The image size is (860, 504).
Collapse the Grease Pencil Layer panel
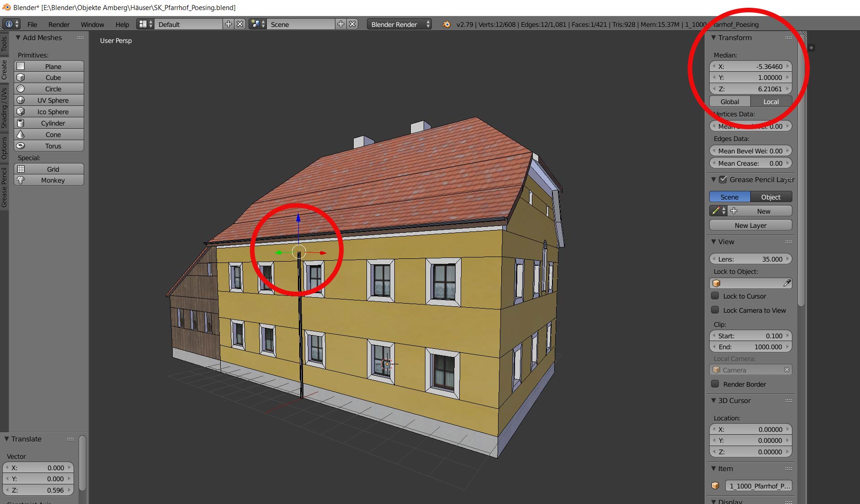tap(713, 179)
